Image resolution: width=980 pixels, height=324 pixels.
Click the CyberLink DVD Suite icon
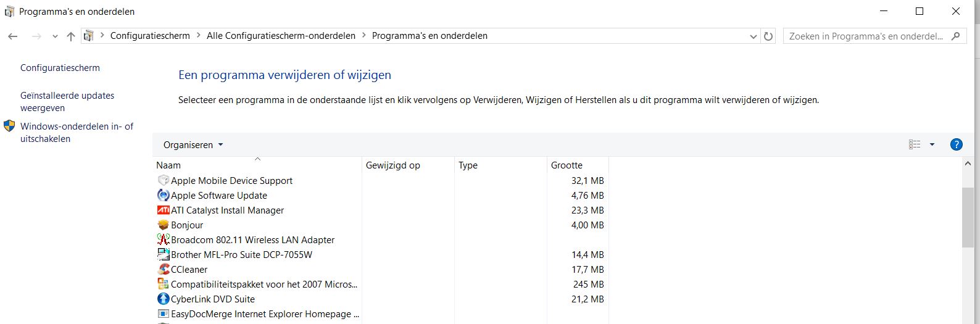[164, 299]
